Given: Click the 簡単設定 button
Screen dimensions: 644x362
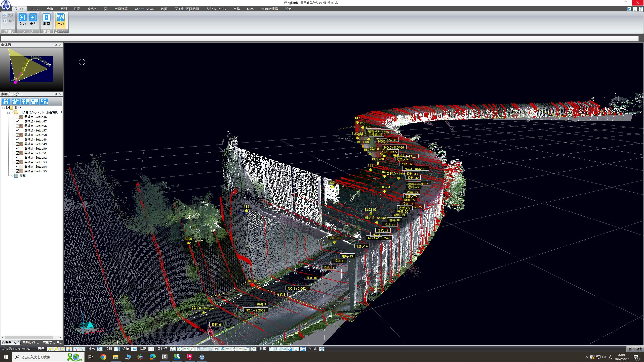Looking at the screenshot, I should [x=635, y=349].
